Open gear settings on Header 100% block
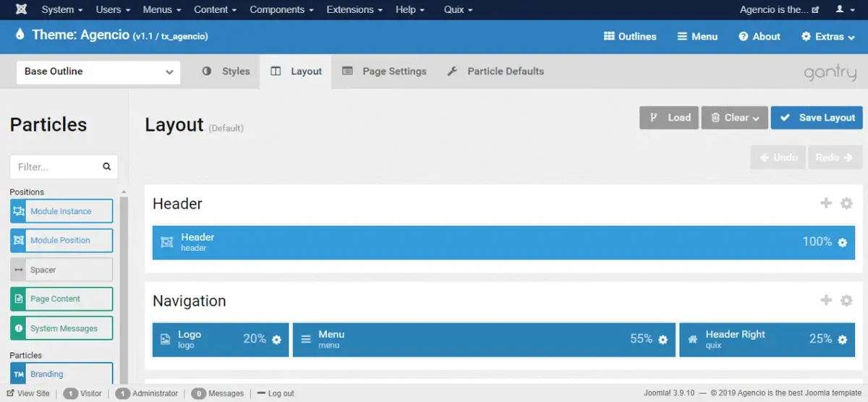The image size is (868, 402). click(843, 242)
